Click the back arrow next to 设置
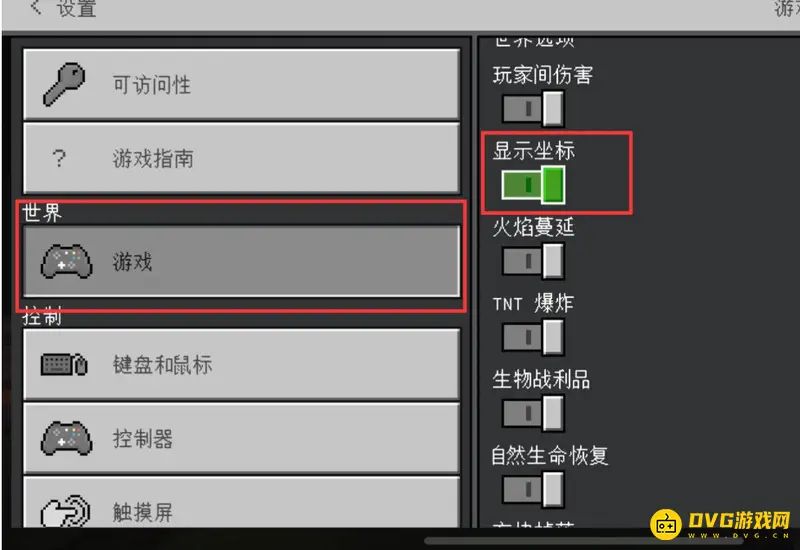The width and height of the screenshot is (800, 550). click(35, 7)
